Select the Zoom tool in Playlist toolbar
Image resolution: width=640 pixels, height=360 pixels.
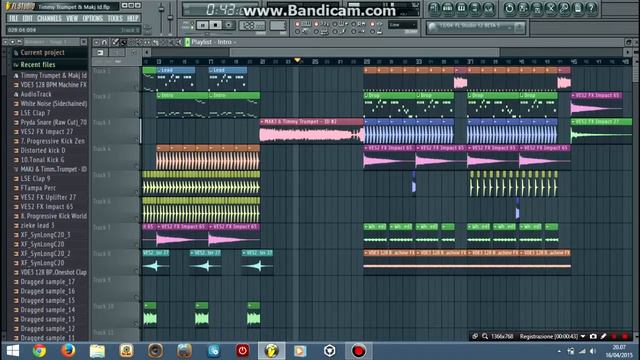tap(171, 42)
